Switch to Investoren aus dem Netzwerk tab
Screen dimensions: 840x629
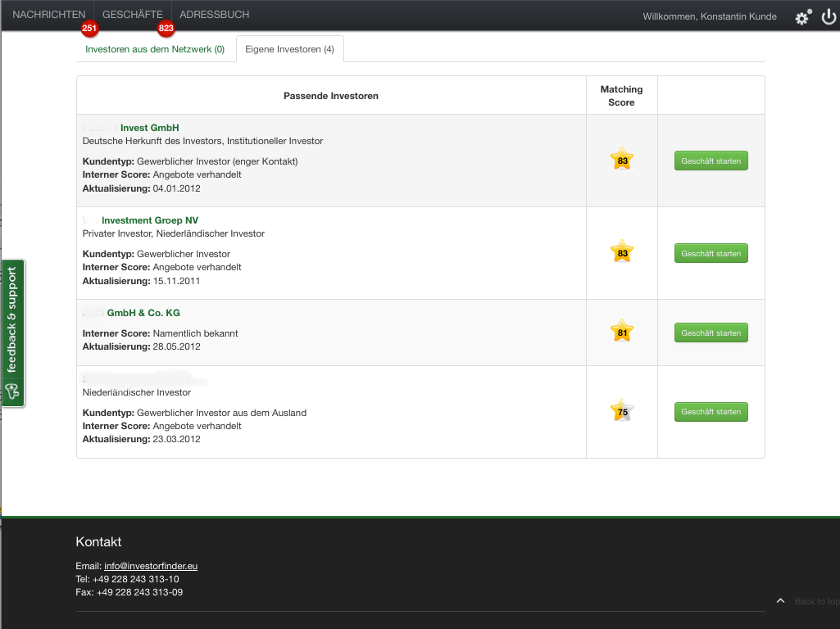155,49
